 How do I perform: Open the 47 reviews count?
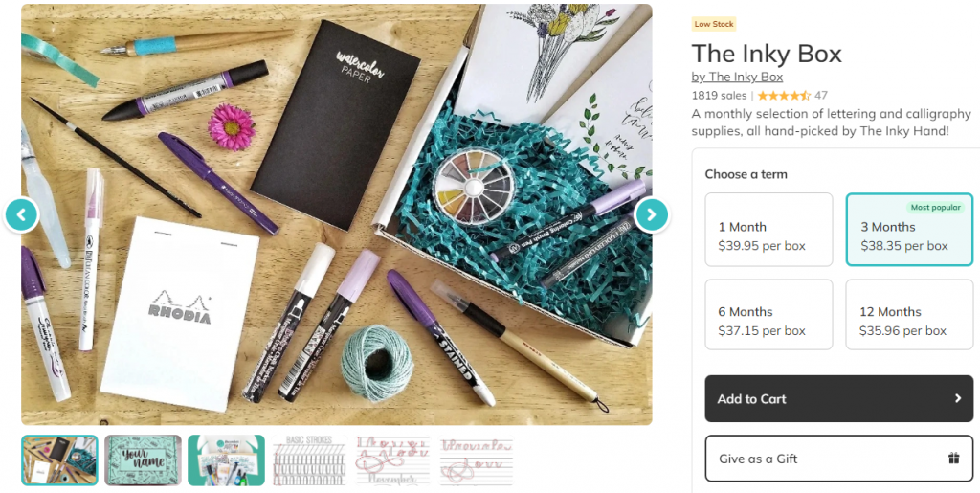(821, 96)
